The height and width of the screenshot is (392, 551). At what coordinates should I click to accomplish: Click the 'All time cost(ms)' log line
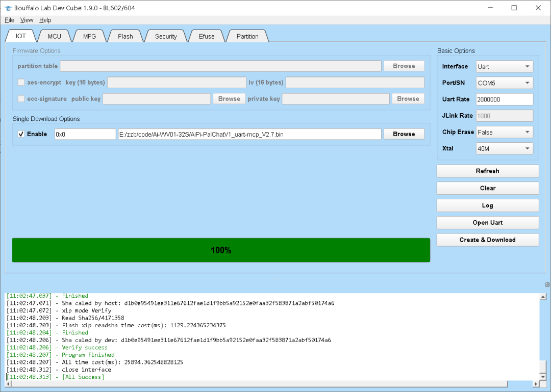click(95, 362)
